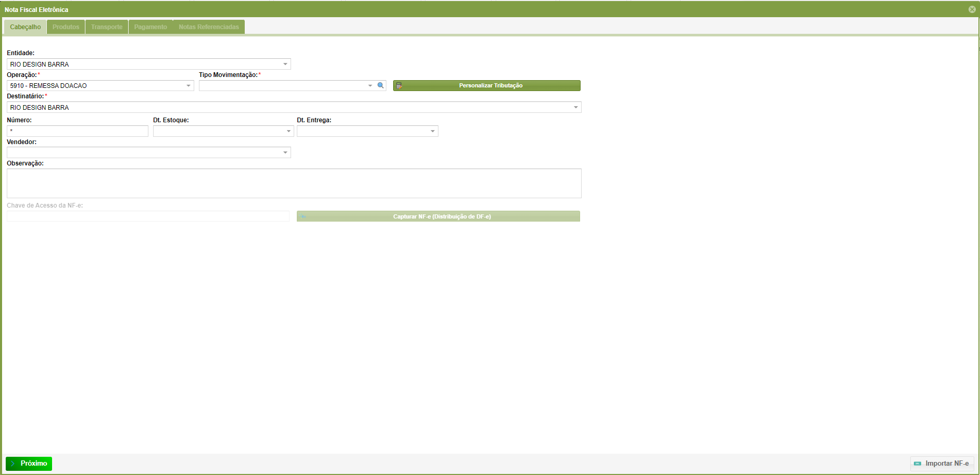This screenshot has height=475, width=980.
Task: Select the Transporte tab
Action: (x=106, y=27)
